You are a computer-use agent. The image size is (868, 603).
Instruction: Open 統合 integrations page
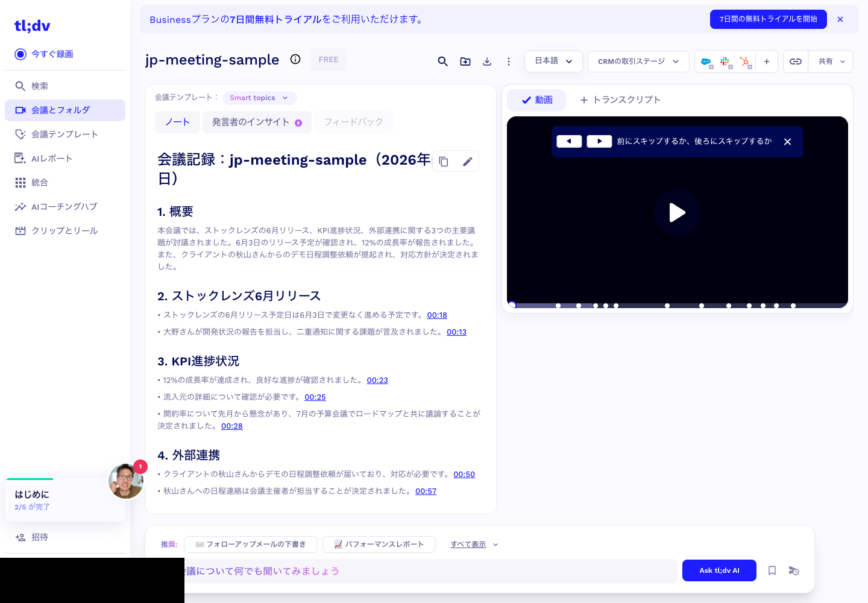coord(65,183)
